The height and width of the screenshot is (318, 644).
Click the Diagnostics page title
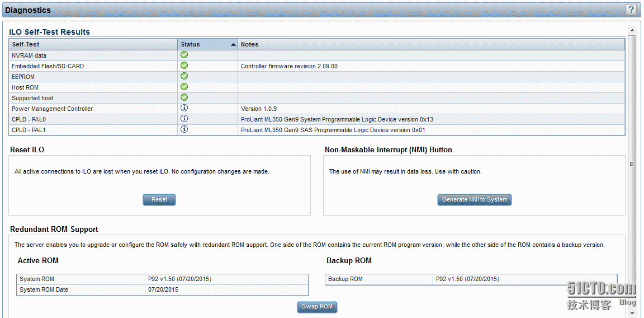coord(28,10)
